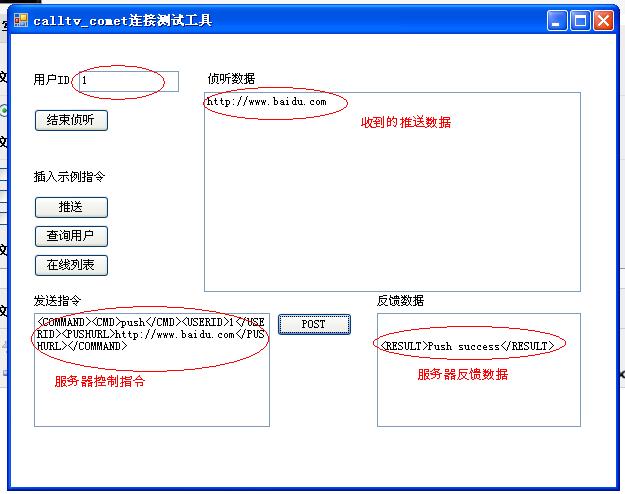Click the POST button
The height and width of the screenshot is (494, 625).
click(x=314, y=325)
